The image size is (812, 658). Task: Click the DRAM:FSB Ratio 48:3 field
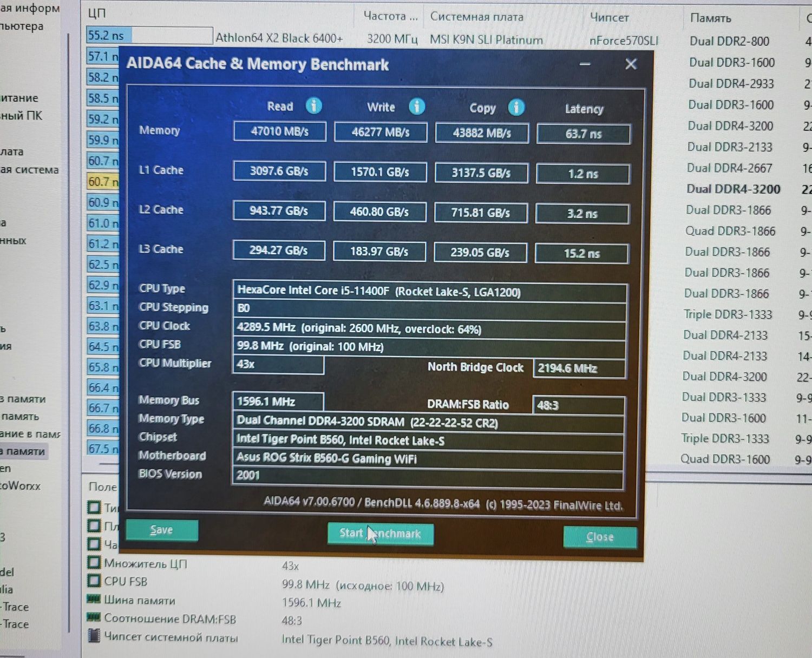(x=579, y=405)
